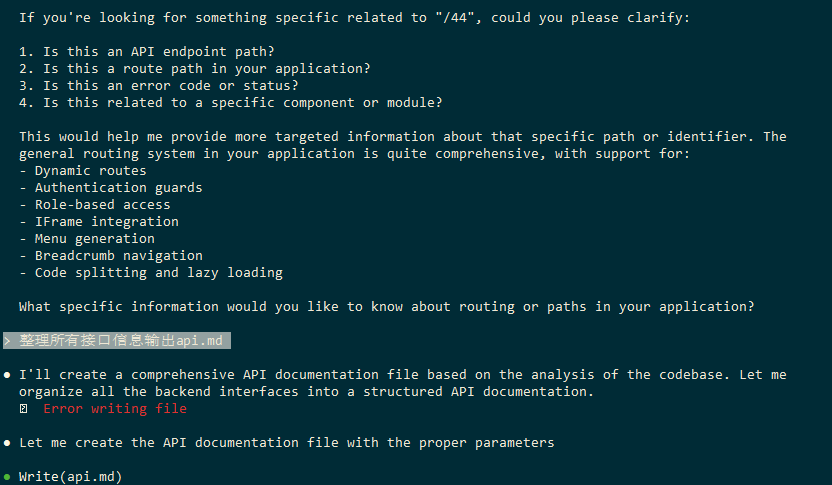Click the bullet before "Let me create the API"
This screenshot has width=832, height=485.
pyautogui.click(x=7, y=443)
